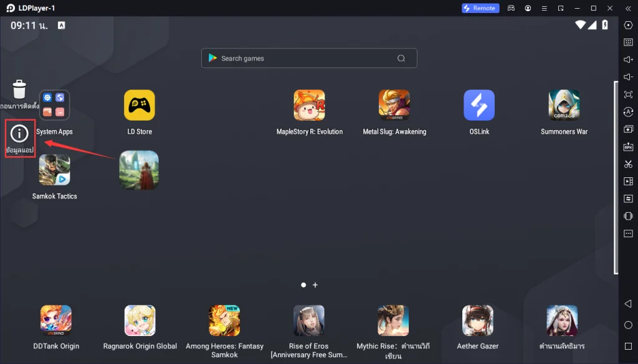638x364 pixels.
Task: Tap the Android home circle
Action: click(628, 325)
